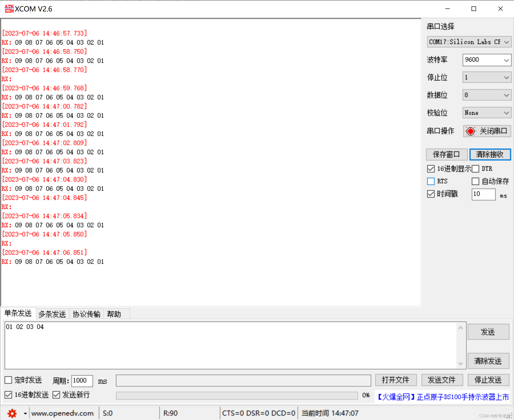The image size is (514, 420).
Task: Click the 周期 period field showing 1000
Action: [82, 381]
